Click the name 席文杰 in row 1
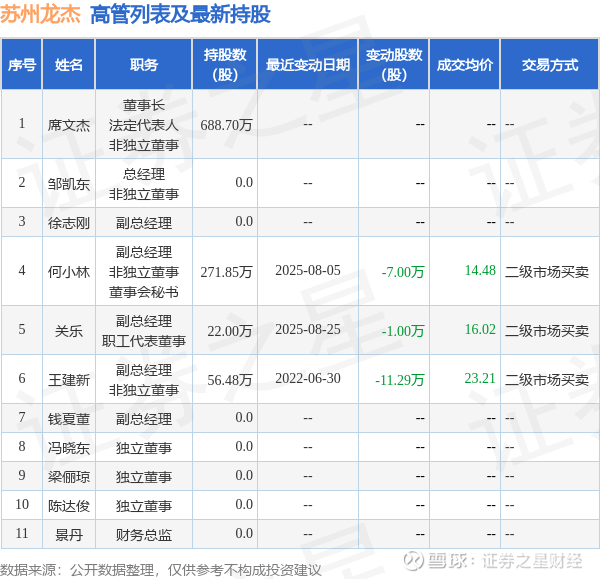This screenshot has width=600, height=579. click(68, 125)
